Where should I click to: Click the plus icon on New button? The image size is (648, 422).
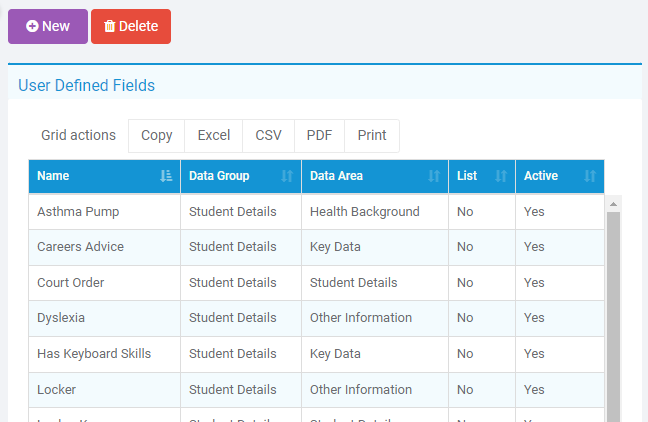[32, 26]
